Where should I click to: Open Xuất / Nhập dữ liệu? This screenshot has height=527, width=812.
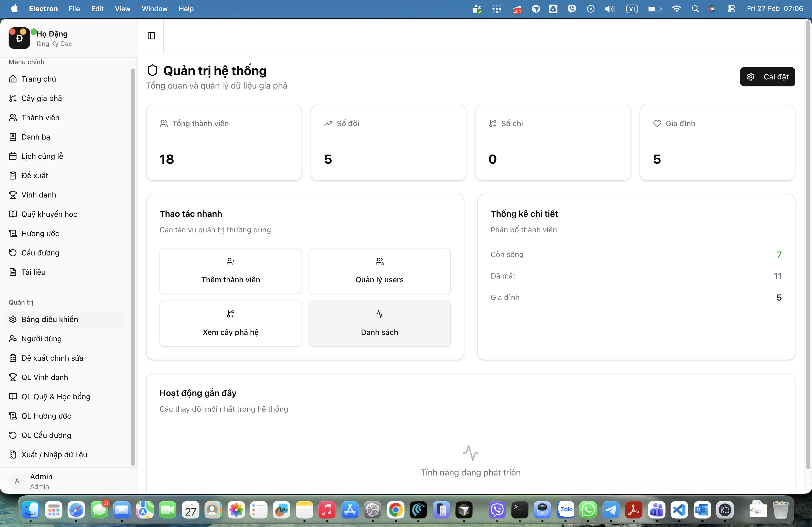click(54, 454)
